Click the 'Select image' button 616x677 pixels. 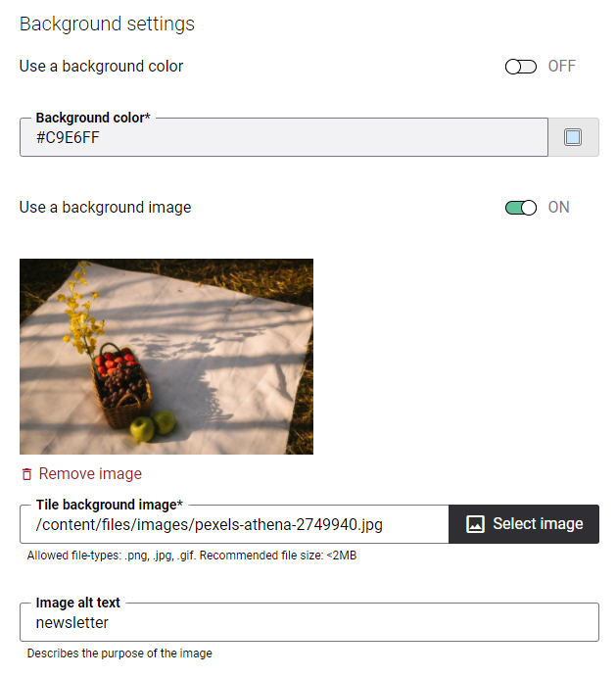click(524, 524)
